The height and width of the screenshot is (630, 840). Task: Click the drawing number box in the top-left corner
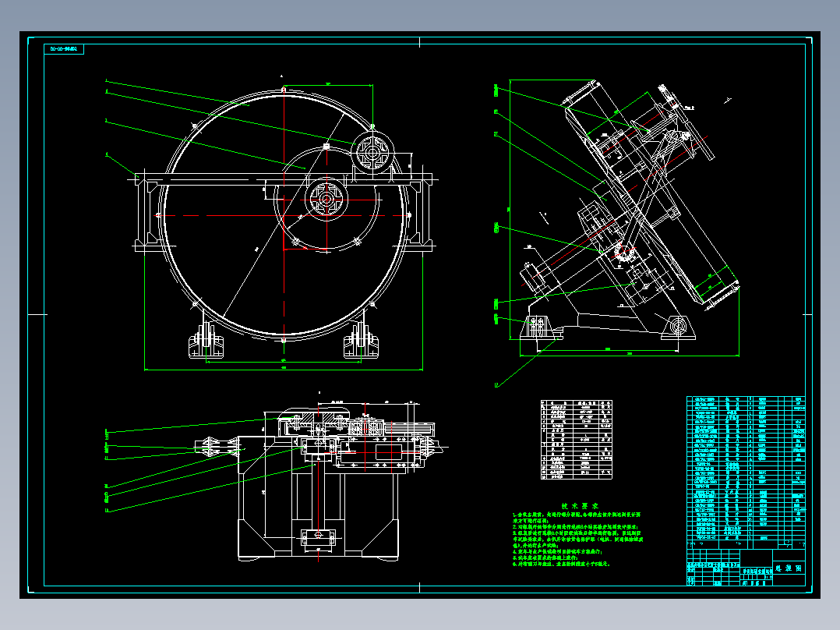[x=64, y=49]
